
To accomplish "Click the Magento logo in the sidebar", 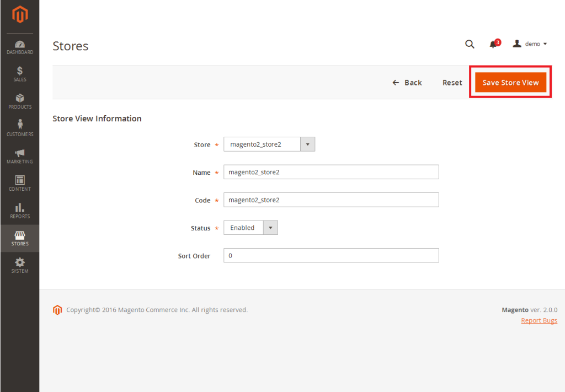I will (x=20, y=16).
